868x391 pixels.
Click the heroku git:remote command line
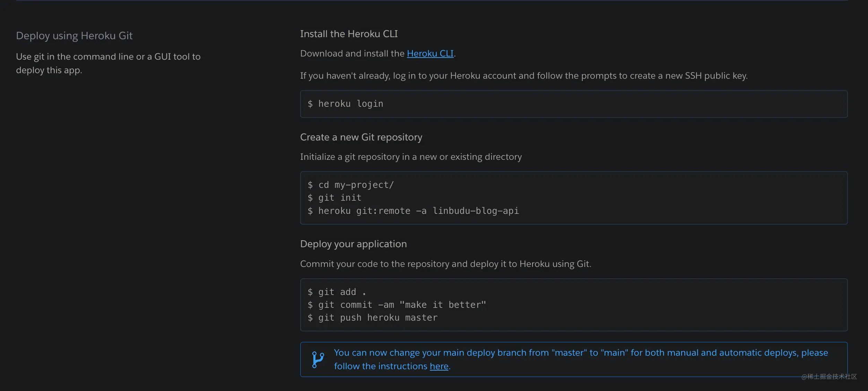[x=413, y=211]
